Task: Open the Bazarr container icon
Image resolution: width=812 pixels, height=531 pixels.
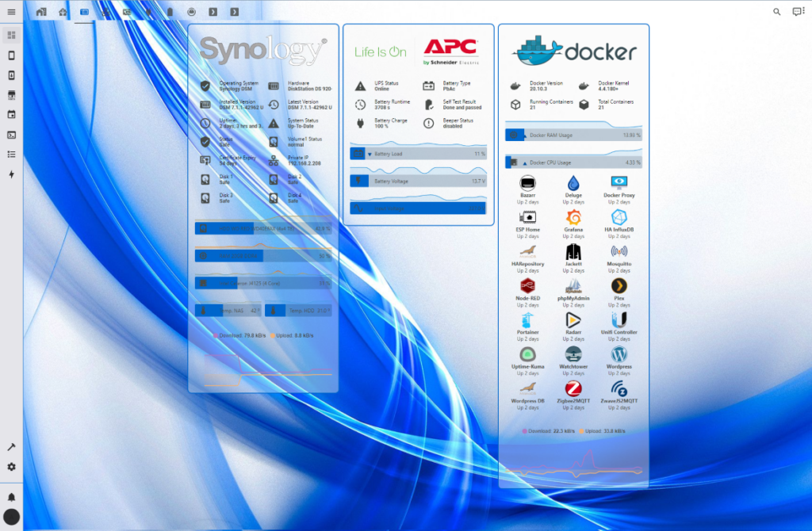Action: pyautogui.click(x=527, y=183)
